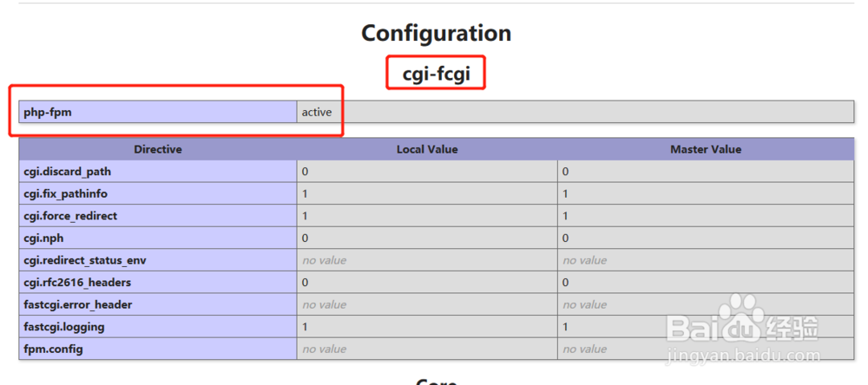Select the cgi.rfc2616_headers directive
868x385 pixels.
[77, 282]
